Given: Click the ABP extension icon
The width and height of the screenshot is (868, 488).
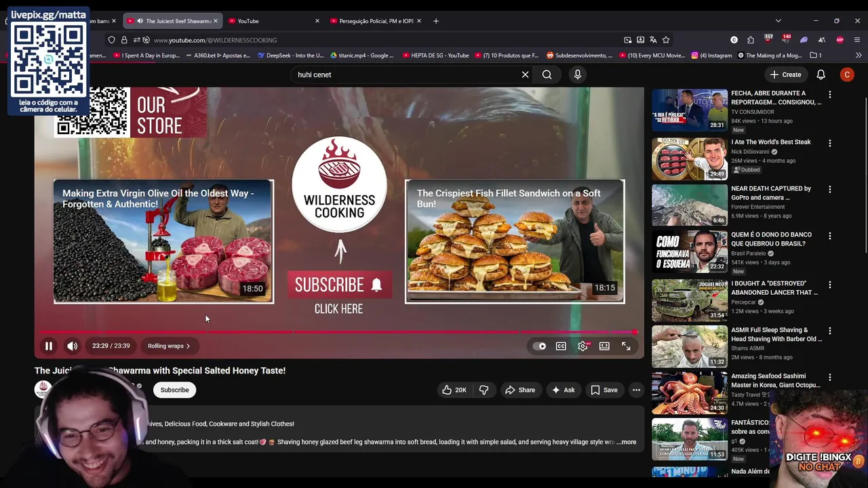Looking at the screenshot, I should (x=840, y=40).
